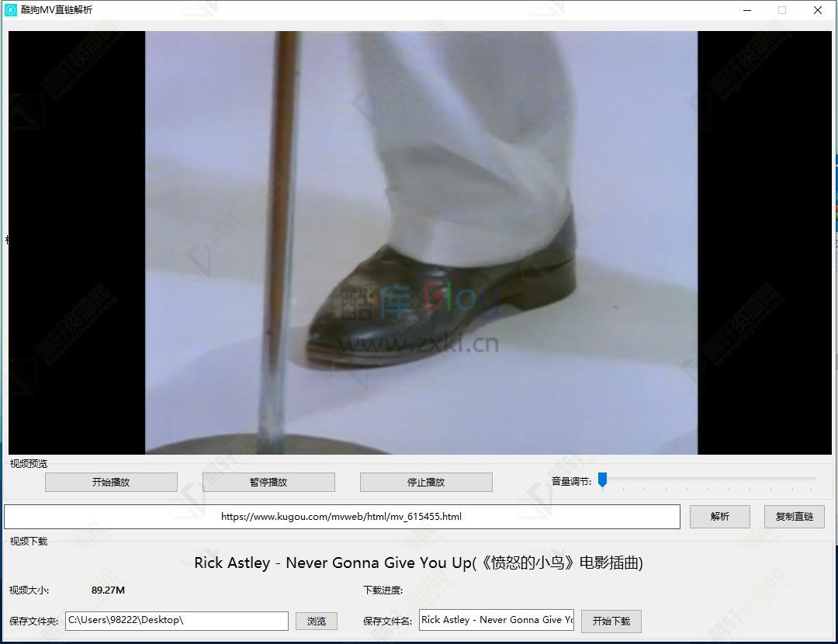Image resolution: width=838 pixels, height=644 pixels.
Task: Open folder picker via 浏览 button
Action: (316, 621)
